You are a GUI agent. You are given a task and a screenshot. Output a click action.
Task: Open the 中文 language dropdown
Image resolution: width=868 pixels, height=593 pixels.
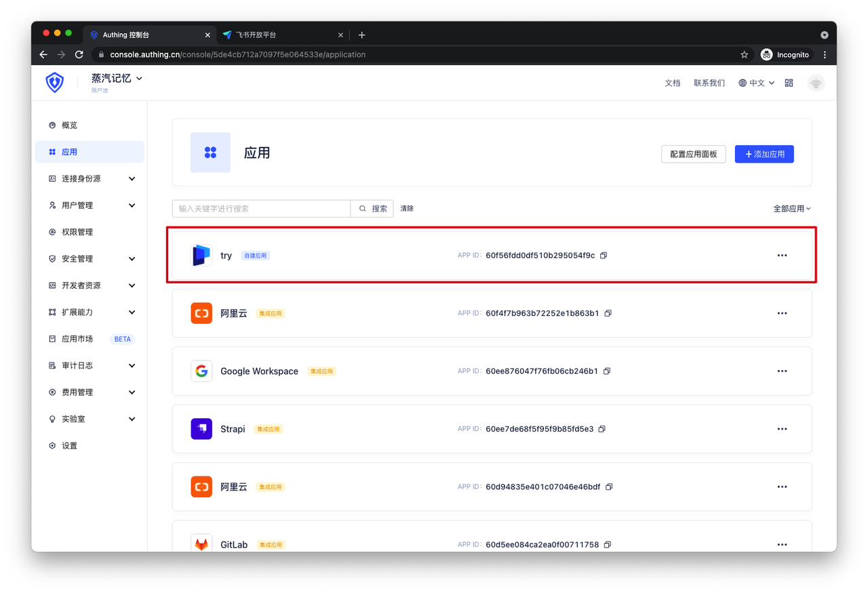(x=757, y=83)
